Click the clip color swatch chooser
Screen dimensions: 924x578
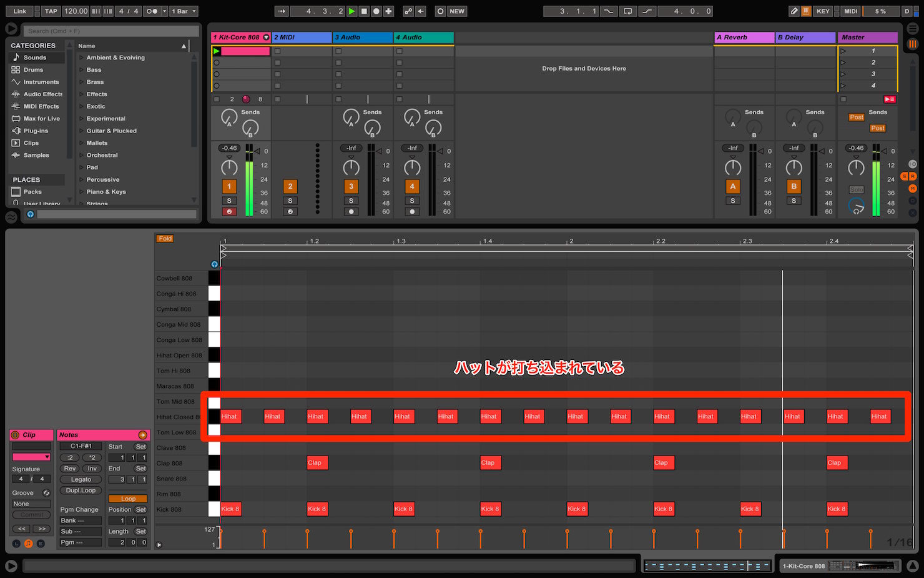coord(31,457)
